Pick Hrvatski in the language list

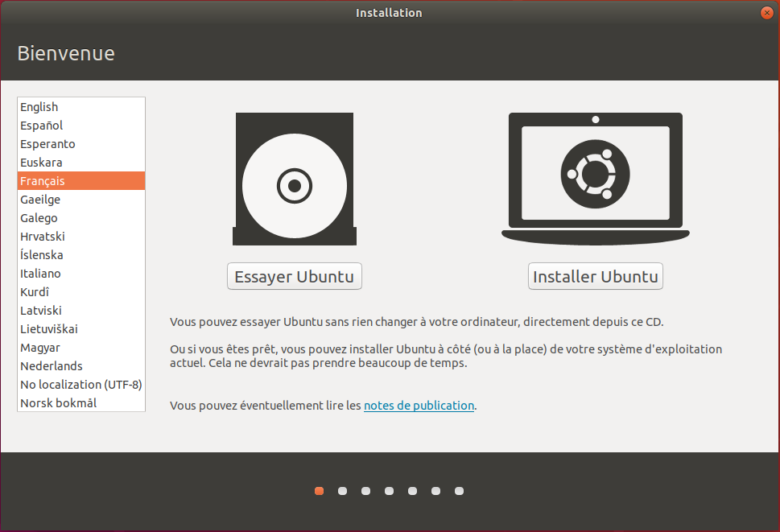(x=43, y=237)
